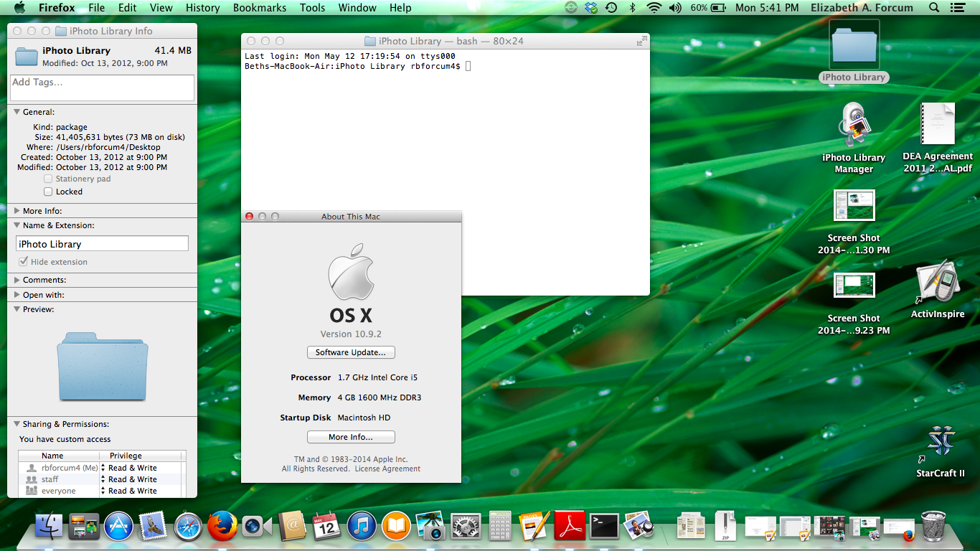980x551 pixels.
Task: Launch iTunes from the Dock
Action: [x=362, y=527]
